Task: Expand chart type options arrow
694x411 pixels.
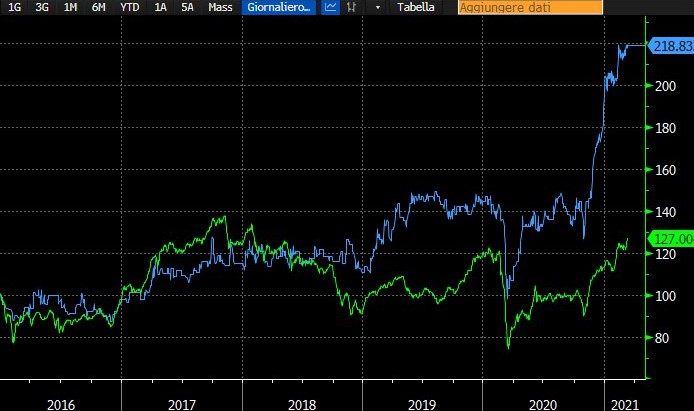Action: [x=378, y=8]
